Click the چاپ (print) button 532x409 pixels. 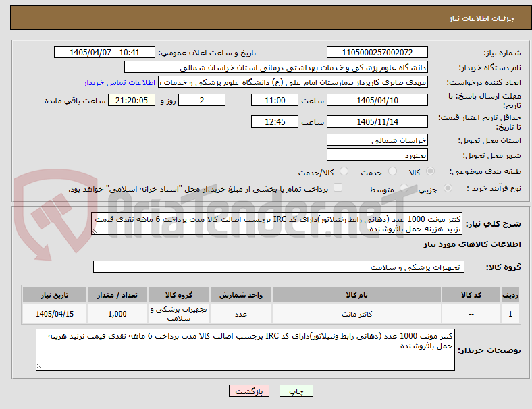(x=296, y=391)
